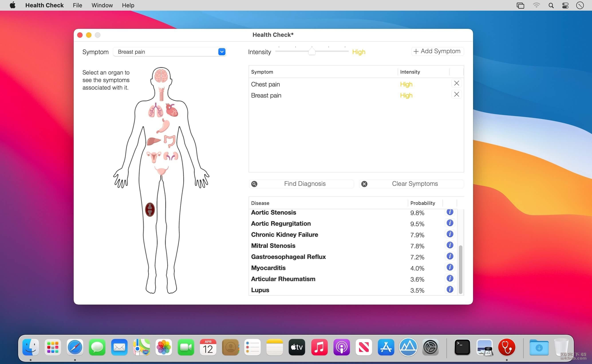The width and height of the screenshot is (592, 364).
Task: Select the Chest pain row
Action: [356, 84]
